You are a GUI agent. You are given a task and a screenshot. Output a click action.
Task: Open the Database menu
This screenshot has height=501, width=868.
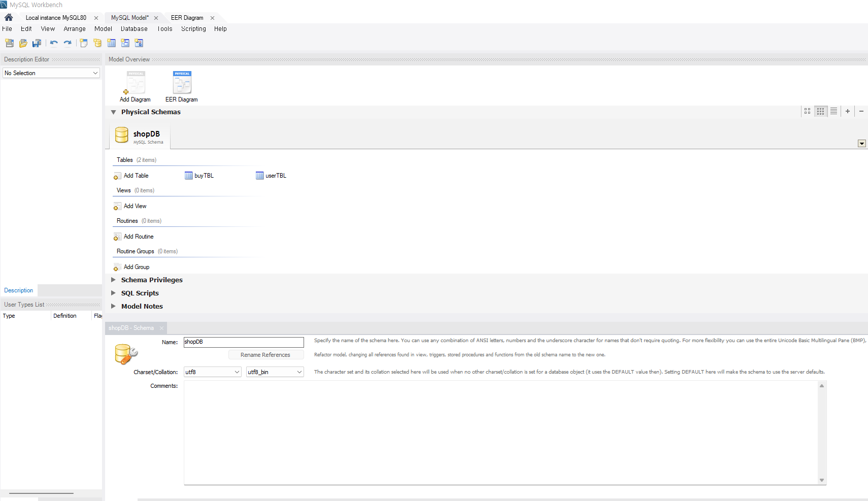pos(134,29)
